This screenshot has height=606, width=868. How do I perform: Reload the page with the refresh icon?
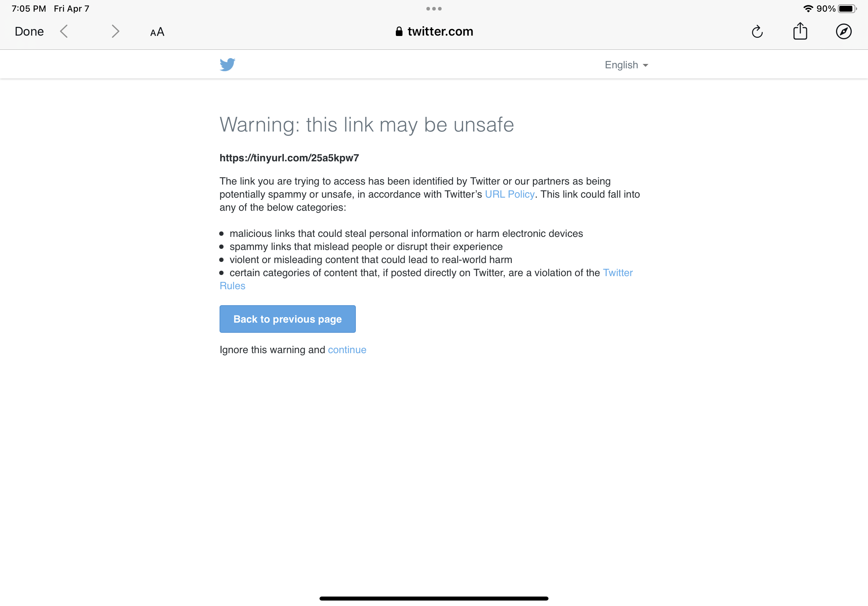(757, 31)
